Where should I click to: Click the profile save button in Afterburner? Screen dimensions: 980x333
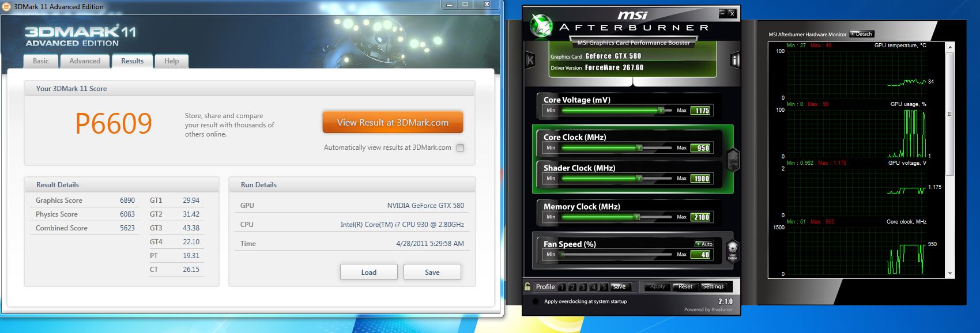click(x=620, y=286)
